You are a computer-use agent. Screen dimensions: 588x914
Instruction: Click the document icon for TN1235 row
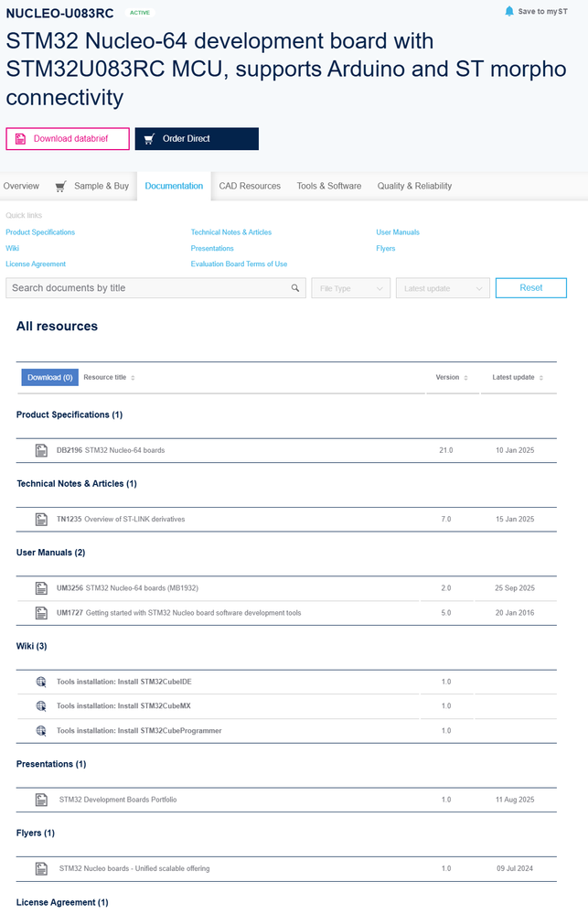[41, 519]
